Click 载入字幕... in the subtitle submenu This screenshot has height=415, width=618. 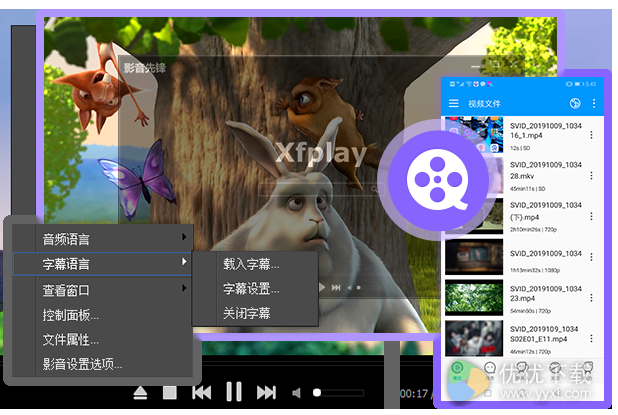[x=255, y=264]
